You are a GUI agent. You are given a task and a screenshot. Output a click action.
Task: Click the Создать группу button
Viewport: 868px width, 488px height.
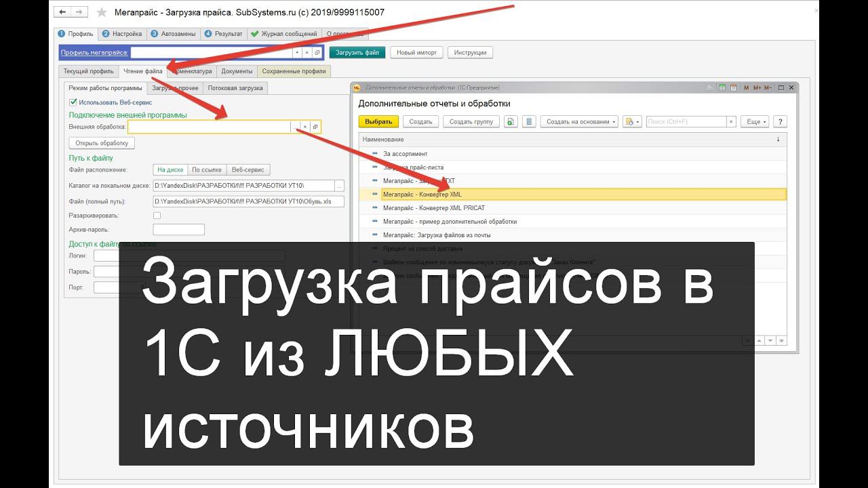click(472, 121)
